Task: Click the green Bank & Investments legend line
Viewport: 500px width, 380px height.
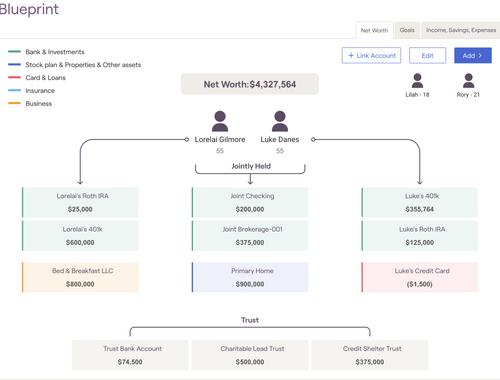Action: [x=14, y=52]
